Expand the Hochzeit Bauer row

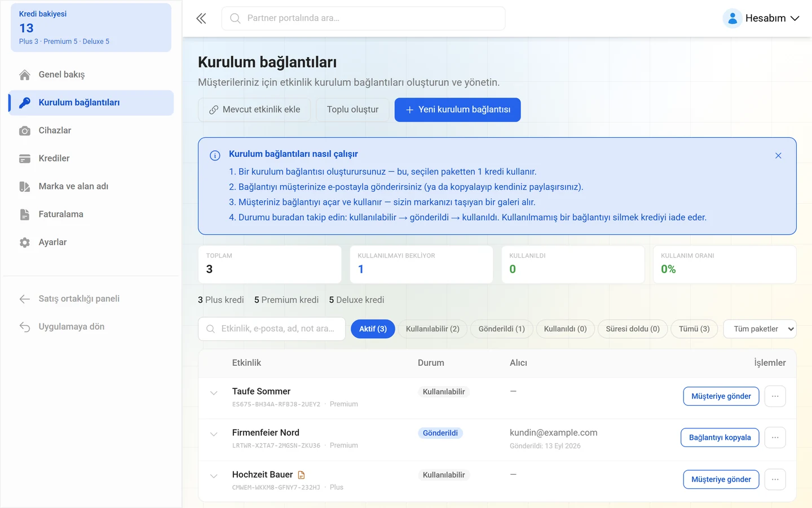coord(214,476)
